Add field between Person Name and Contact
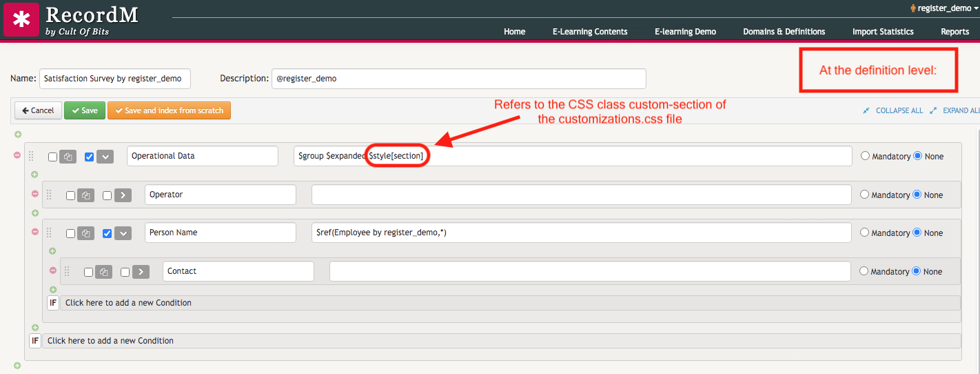 pos(53,251)
